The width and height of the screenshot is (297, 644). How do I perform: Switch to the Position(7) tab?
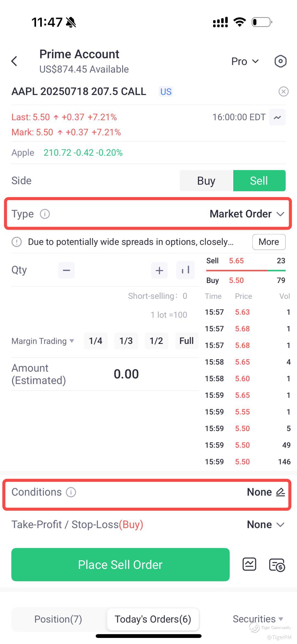click(x=58, y=619)
